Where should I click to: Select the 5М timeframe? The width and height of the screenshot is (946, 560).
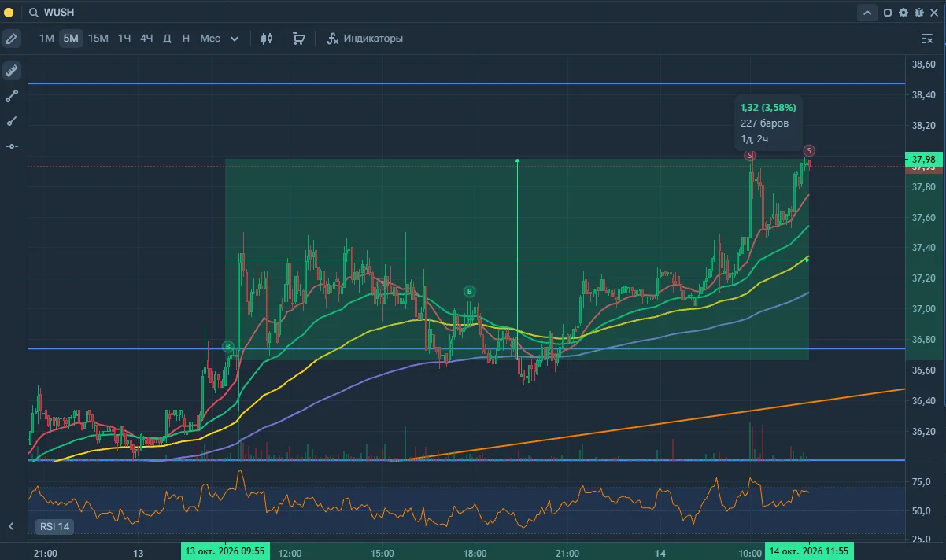71,38
